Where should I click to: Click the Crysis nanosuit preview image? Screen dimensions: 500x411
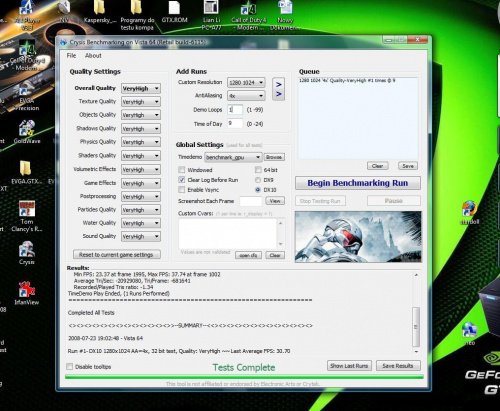pyautogui.click(x=358, y=236)
